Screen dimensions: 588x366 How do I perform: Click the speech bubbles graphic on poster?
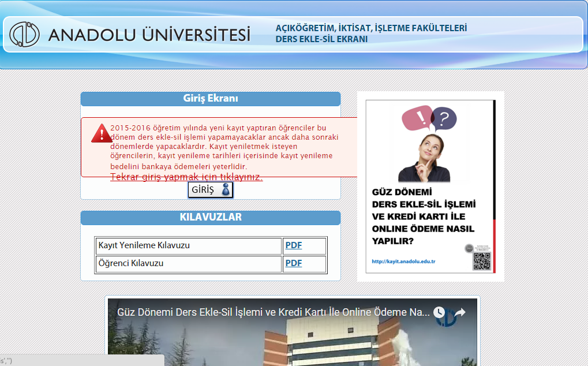429,118
